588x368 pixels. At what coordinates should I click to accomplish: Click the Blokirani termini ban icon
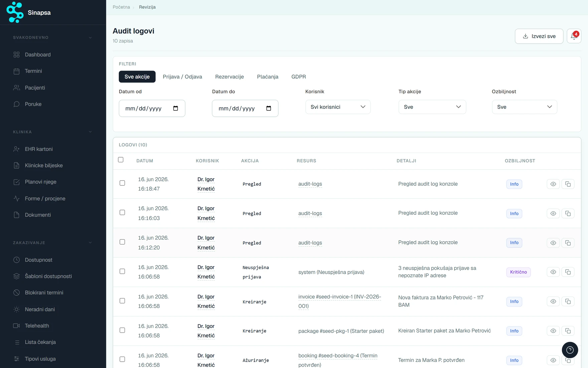16,292
